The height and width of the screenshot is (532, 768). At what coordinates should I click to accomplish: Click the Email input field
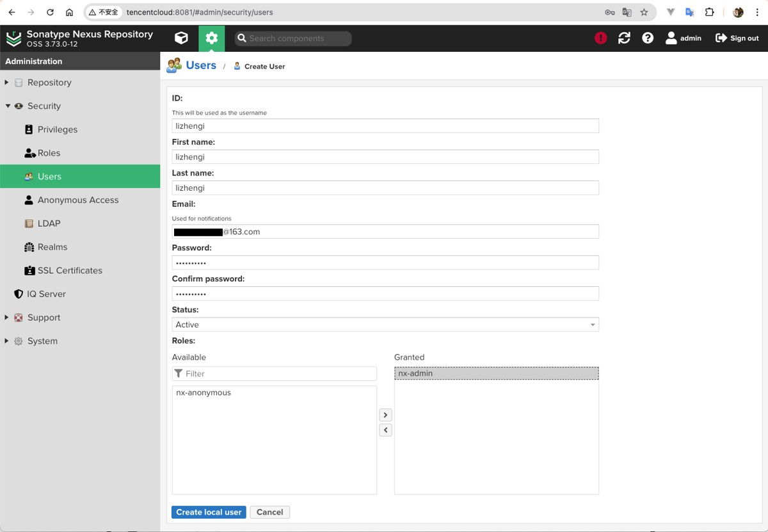coord(385,232)
